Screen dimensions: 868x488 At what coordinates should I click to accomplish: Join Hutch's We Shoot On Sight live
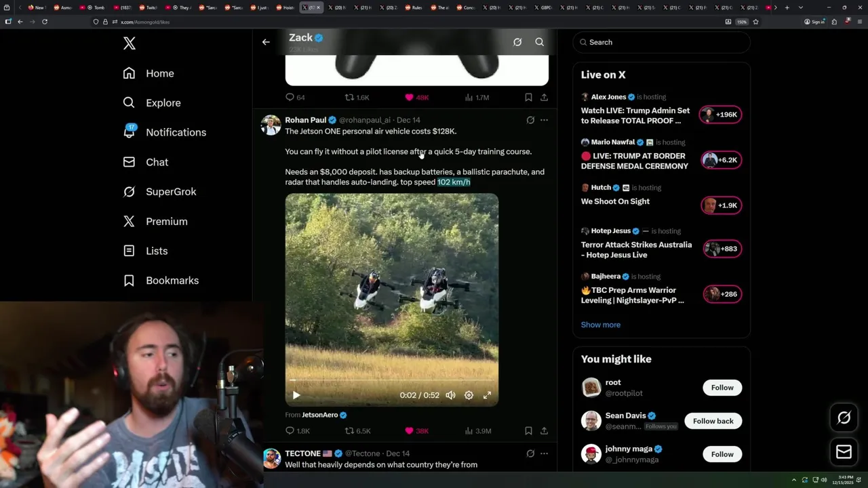(721, 205)
